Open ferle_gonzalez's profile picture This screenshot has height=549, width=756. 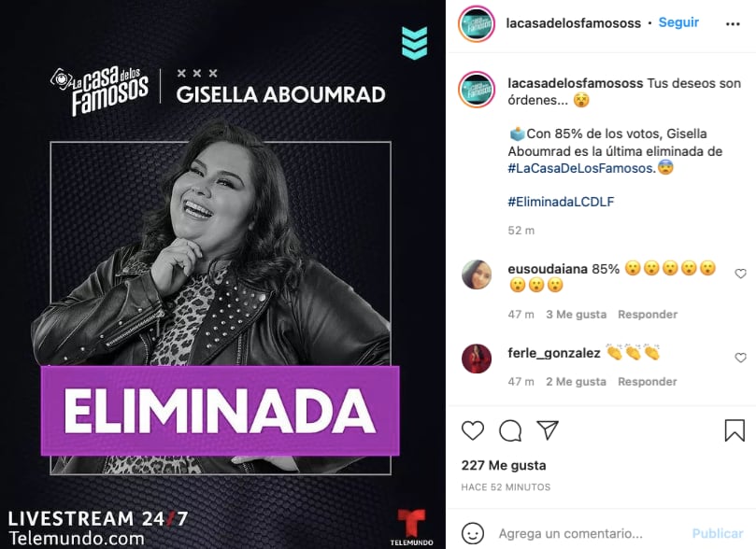point(477,359)
